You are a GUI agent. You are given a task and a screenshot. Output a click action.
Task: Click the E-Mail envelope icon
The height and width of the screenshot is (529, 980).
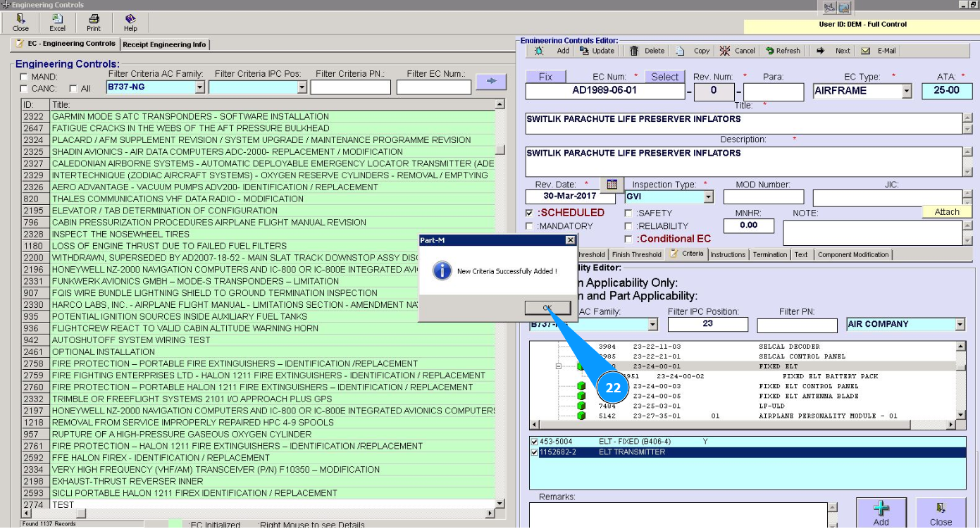(x=865, y=51)
